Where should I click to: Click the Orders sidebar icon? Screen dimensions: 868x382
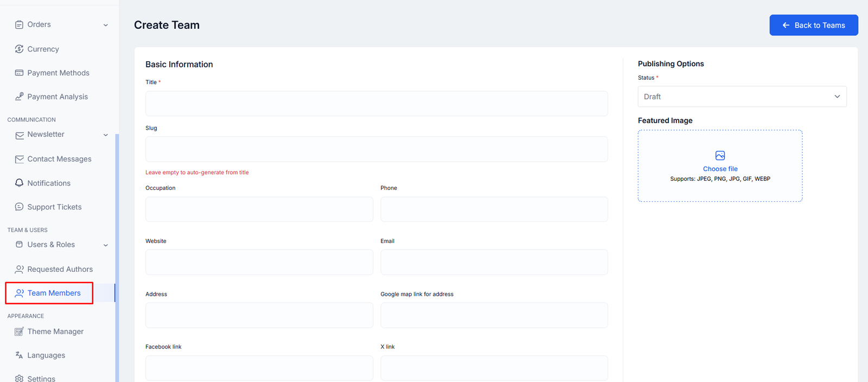[x=19, y=24]
